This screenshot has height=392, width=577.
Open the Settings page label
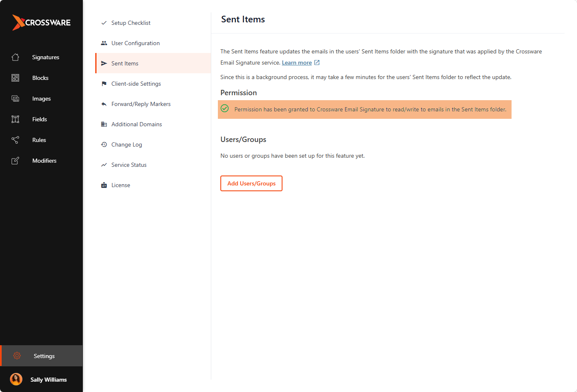coord(44,356)
